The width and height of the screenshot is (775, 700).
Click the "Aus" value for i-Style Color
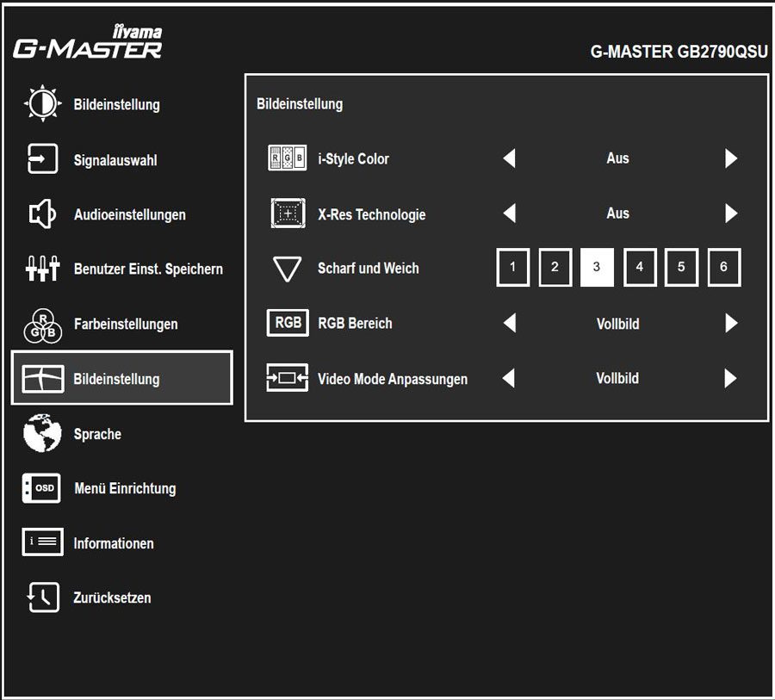click(617, 158)
